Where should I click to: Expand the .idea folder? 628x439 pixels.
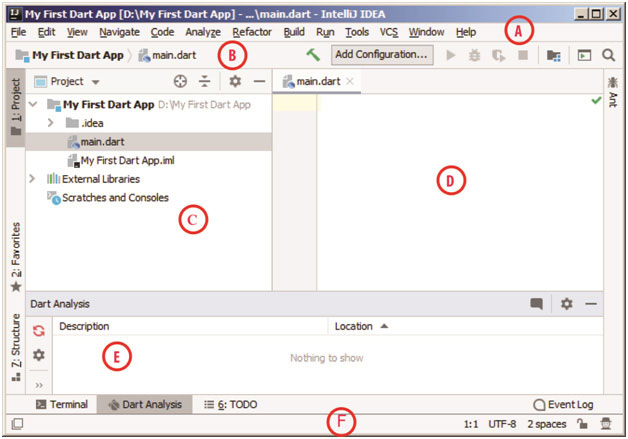[x=52, y=122]
